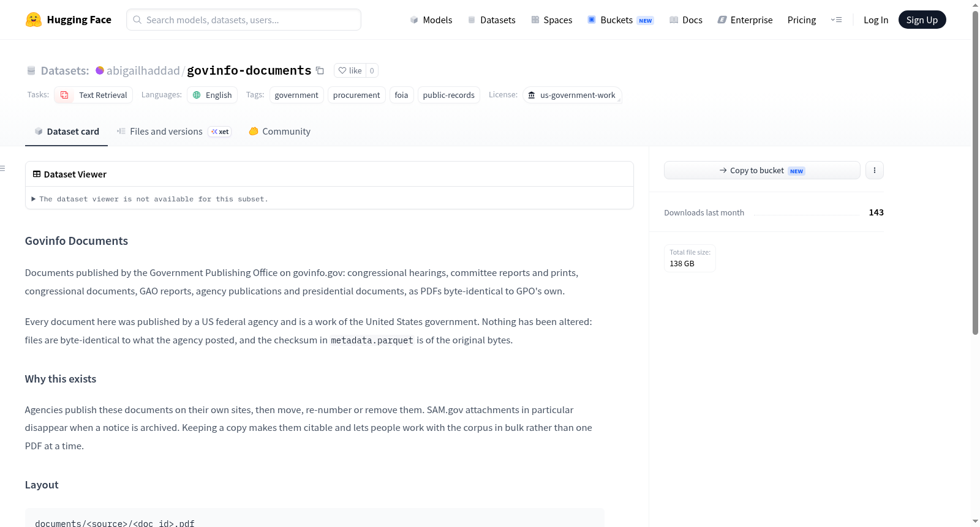
Task: Select the Text Retrieval task tag
Action: click(94, 95)
